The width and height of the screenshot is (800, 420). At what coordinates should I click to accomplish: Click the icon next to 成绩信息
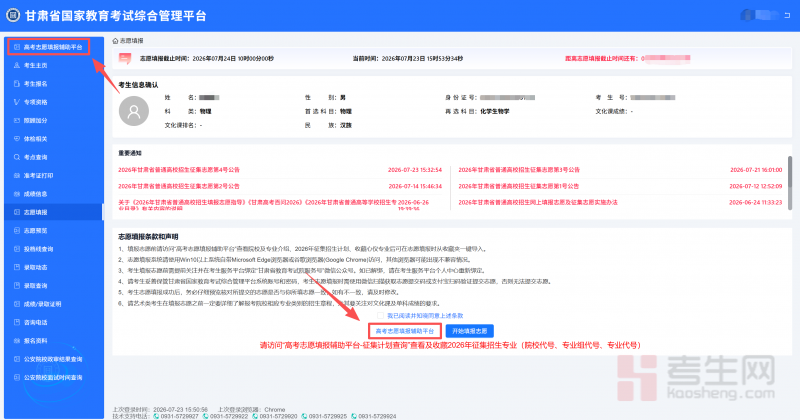[x=17, y=194]
